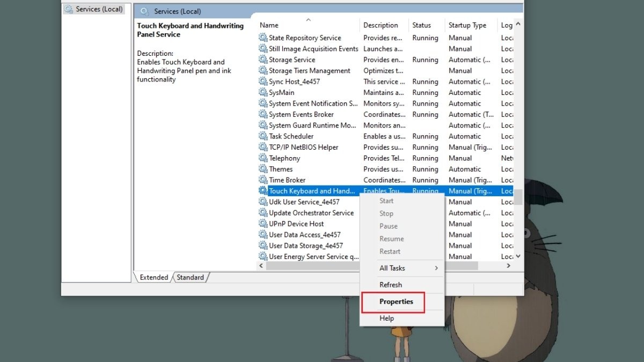Image resolution: width=644 pixels, height=362 pixels.
Task: Click the Sync Host_4e457 service icon
Action: tap(263, 82)
